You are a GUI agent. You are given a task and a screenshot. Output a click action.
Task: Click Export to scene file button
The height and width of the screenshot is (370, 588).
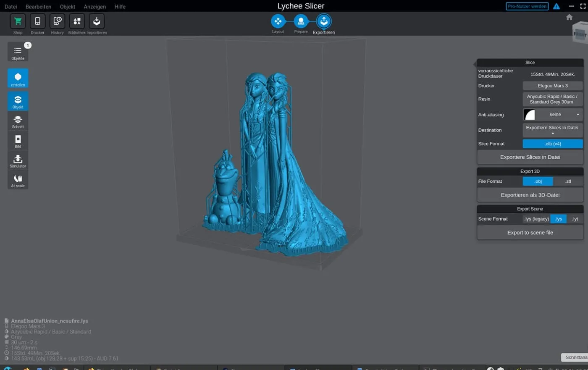coord(530,233)
